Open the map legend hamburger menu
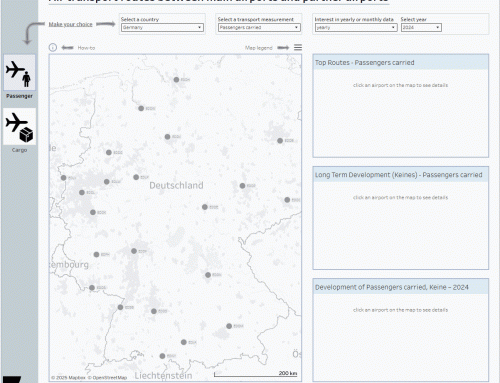The height and width of the screenshot is (383, 500). pyautogui.click(x=298, y=48)
